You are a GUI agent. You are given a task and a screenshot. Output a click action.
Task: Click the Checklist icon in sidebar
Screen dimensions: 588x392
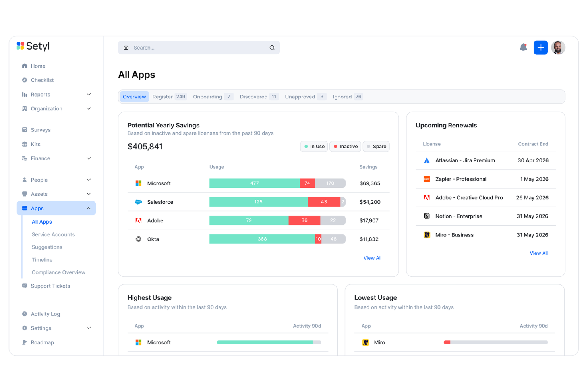coord(25,80)
